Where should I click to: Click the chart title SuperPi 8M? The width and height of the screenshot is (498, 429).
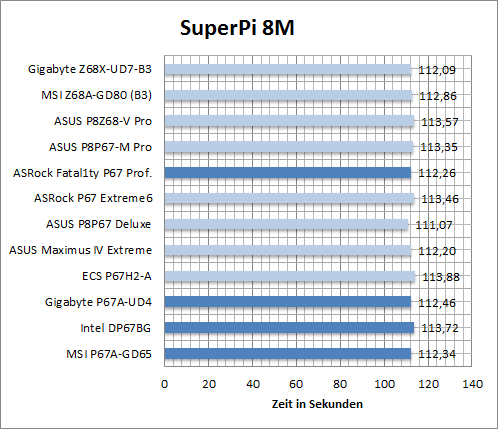237,28
